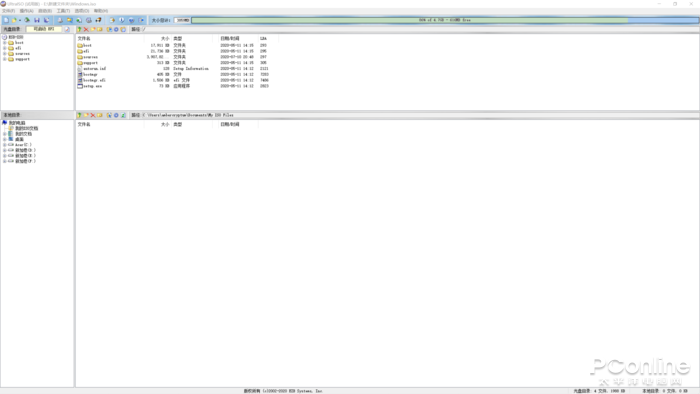Click the local path field showing My ISO Files

tap(420, 115)
